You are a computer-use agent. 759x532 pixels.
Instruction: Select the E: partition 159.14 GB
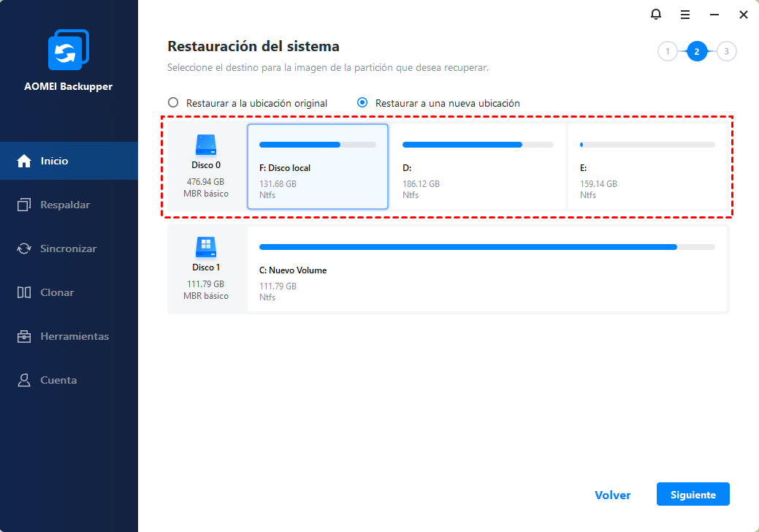click(x=648, y=167)
